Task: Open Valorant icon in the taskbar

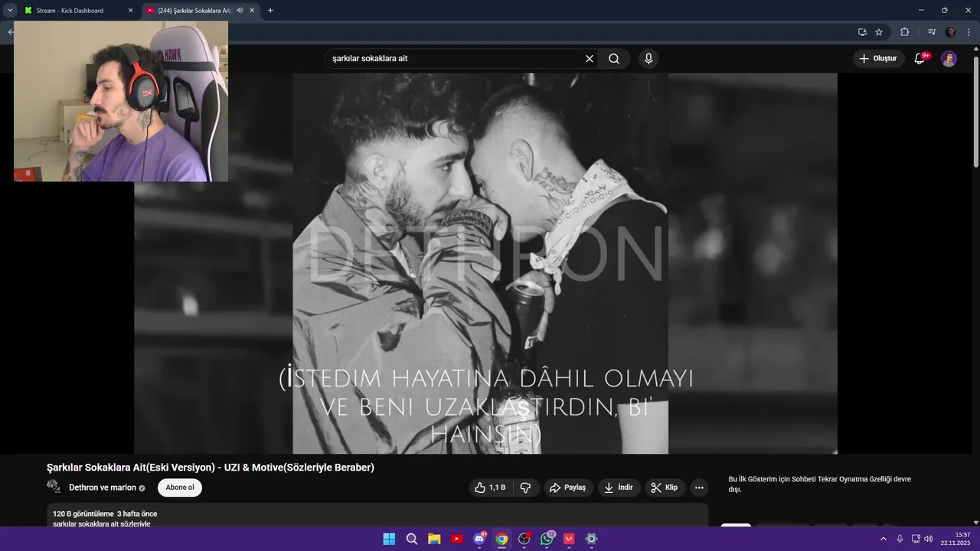Action: pyautogui.click(x=569, y=539)
